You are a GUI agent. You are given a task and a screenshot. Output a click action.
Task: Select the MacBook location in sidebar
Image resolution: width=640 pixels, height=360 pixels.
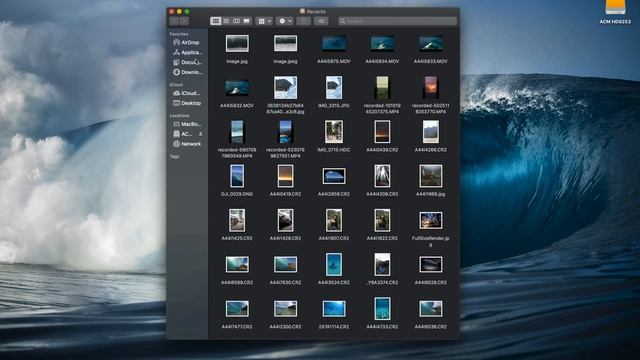[x=187, y=124]
